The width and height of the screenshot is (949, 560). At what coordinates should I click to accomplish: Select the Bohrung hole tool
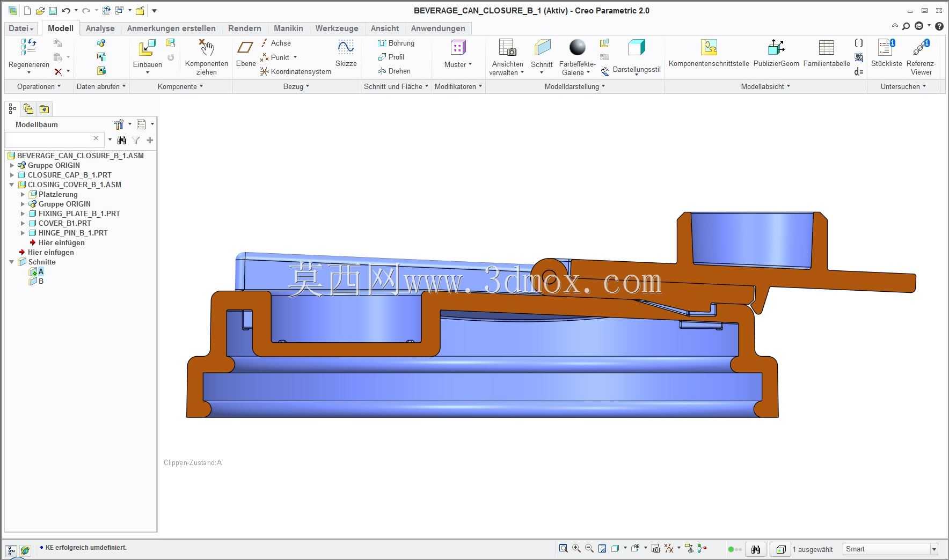(396, 43)
